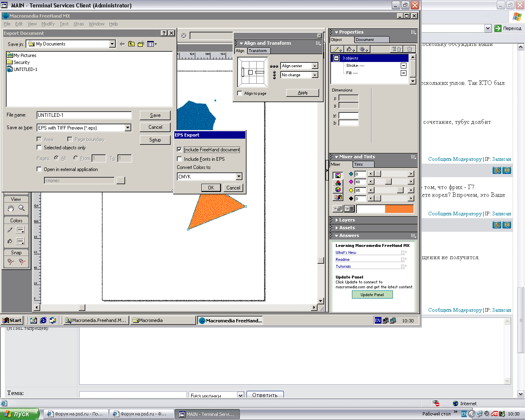Open the Window menu
Image resolution: width=525 pixels, height=420 pixels.
point(96,24)
